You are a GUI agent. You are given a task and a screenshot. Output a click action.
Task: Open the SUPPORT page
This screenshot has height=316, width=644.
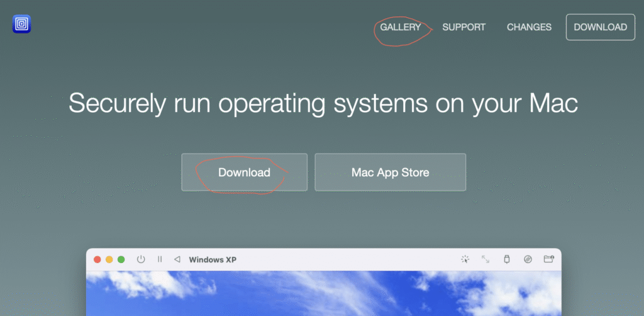pos(464,27)
